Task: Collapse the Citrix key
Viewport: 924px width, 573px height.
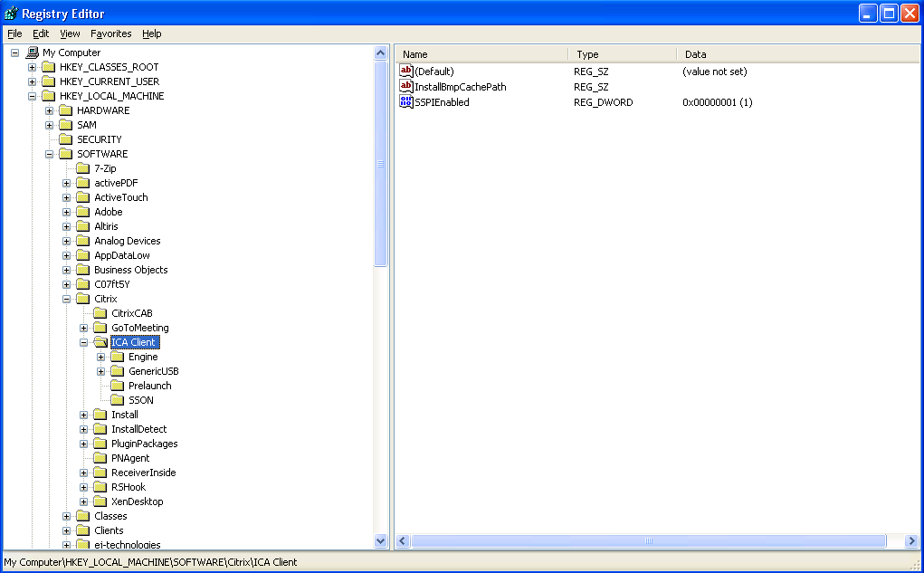Action: (x=66, y=299)
